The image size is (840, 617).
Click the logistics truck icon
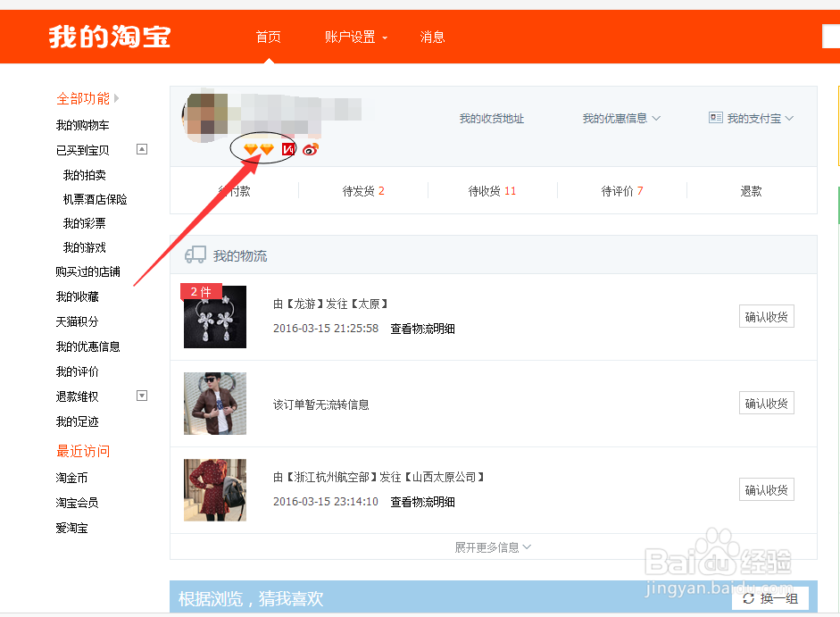pyautogui.click(x=195, y=255)
